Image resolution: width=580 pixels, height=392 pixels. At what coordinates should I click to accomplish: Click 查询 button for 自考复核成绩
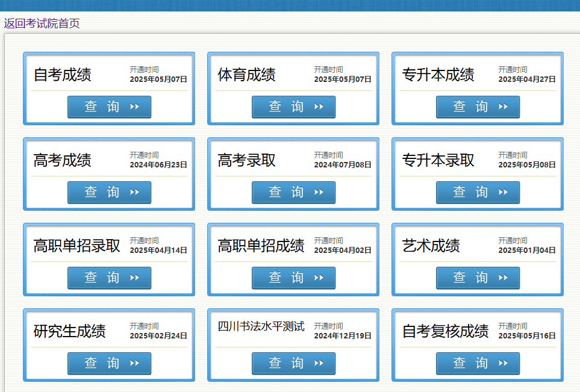point(478,363)
